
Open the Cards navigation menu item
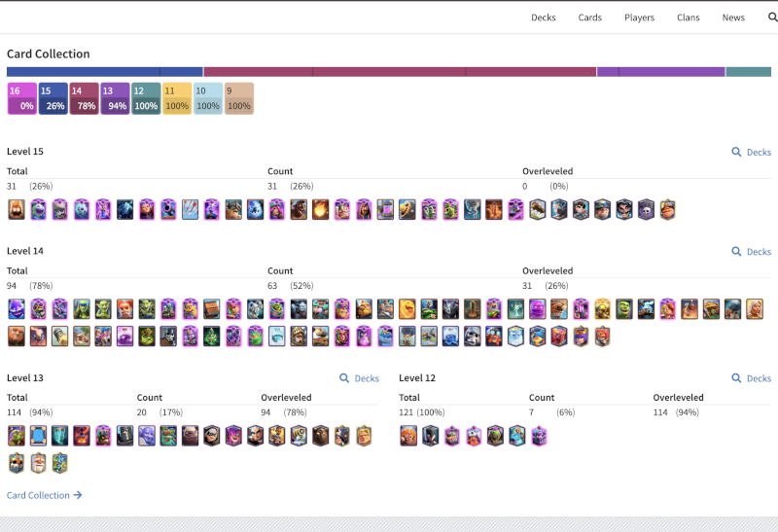pos(590,18)
